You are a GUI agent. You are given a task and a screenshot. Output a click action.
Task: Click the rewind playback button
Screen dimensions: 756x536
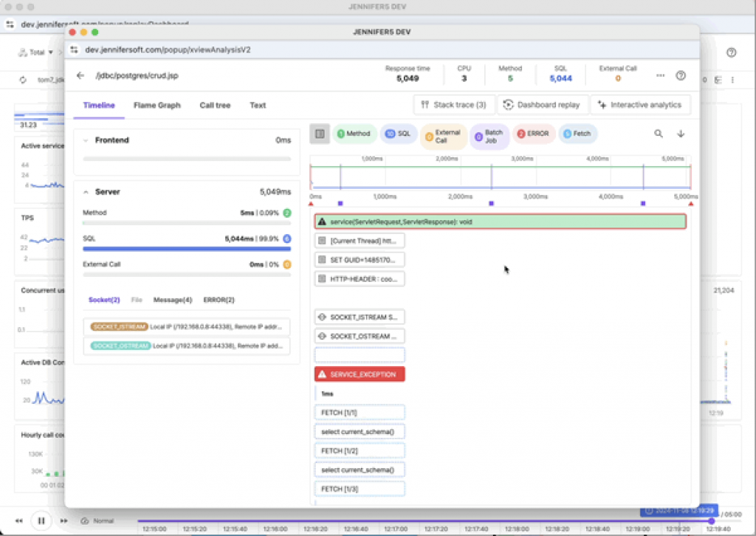(19, 520)
